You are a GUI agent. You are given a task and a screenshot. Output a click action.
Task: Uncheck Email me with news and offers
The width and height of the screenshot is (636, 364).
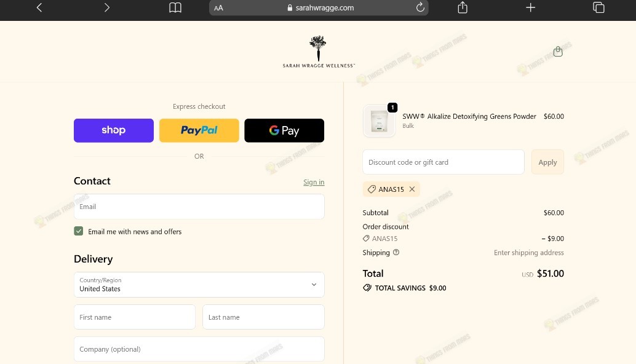[x=79, y=231]
